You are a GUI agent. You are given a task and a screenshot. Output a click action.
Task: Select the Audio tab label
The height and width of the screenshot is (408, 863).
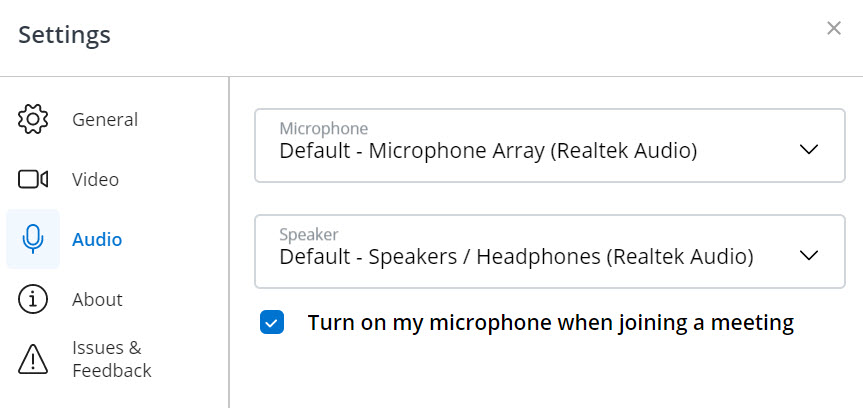coord(97,240)
